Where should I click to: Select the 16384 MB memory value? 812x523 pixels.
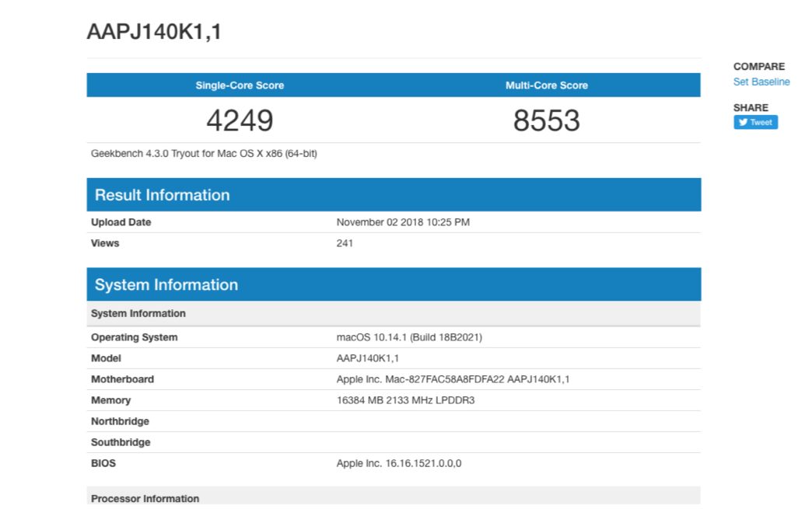click(x=405, y=400)
